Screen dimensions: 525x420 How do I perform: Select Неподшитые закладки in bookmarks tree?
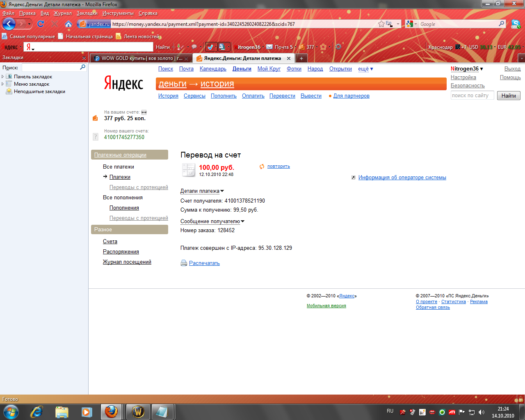click(x=39, y=91)
